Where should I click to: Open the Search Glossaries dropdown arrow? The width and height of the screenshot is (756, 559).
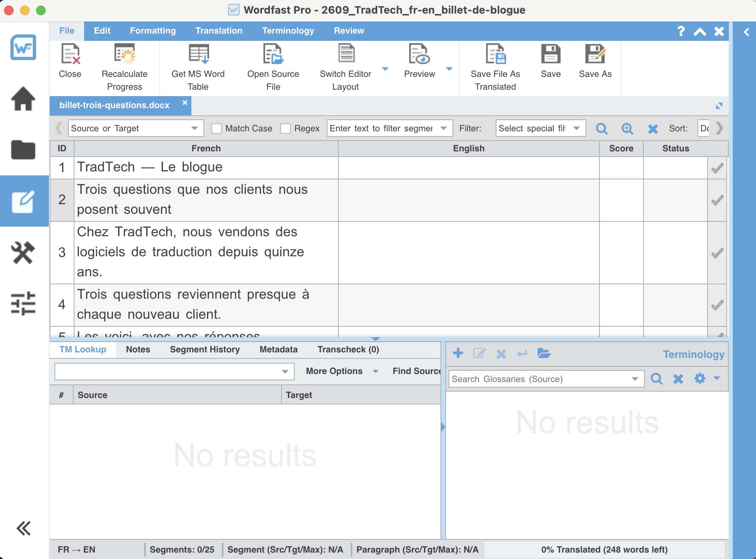pos(635,379)
